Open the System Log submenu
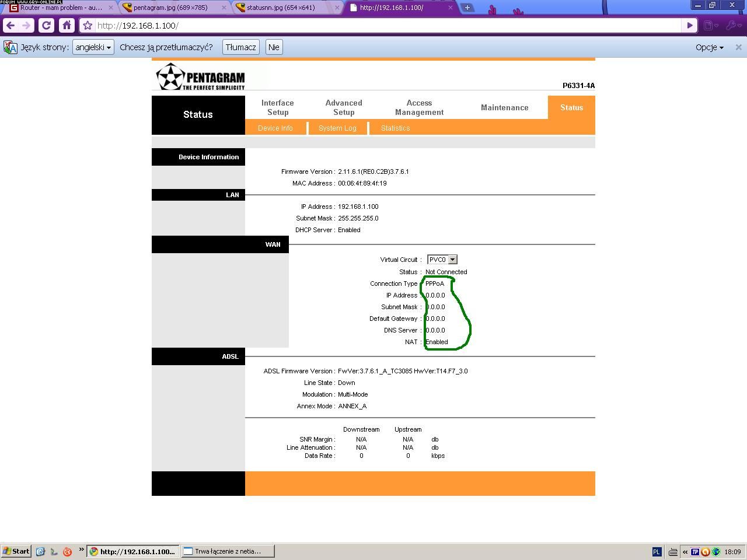 coord(337,128)
